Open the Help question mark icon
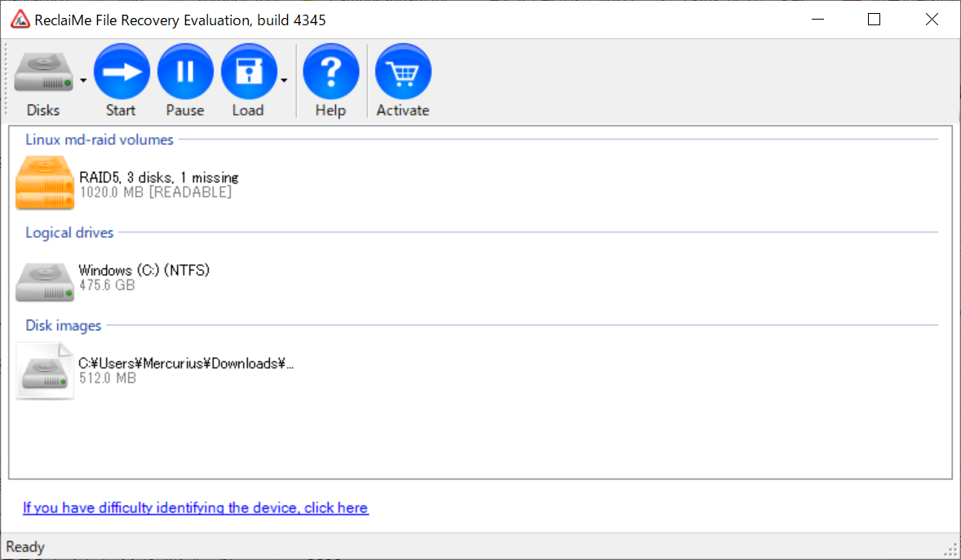961x560 pixels. point(331,72)
